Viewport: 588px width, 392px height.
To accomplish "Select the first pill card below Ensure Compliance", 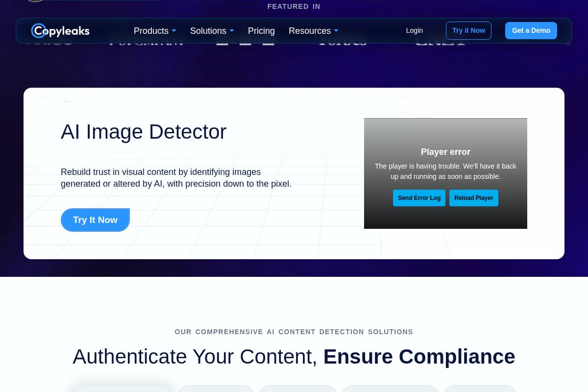I will point(122,390).
